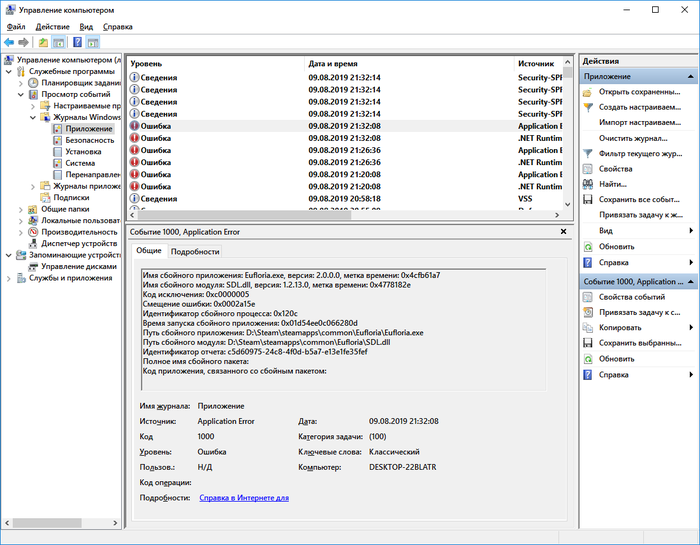Click the blue Help icon in the toolbar
Screen dimensions: 700x545
pyautogui.click(x=76, y=43)
